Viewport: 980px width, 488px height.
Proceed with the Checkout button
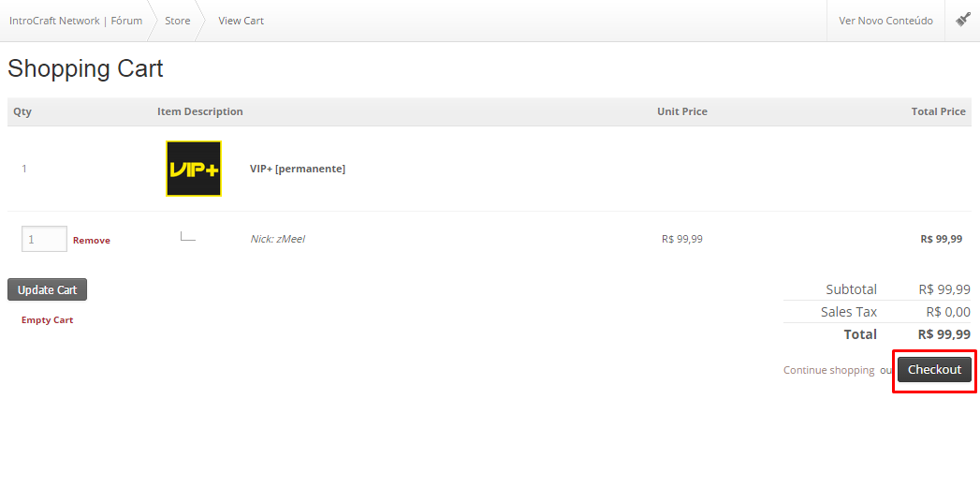tap(934, 369)
